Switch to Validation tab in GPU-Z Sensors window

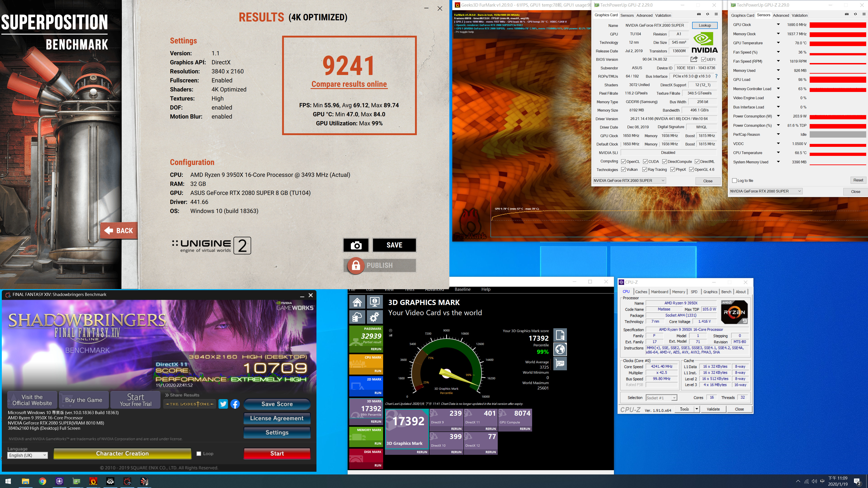point(800,15)
